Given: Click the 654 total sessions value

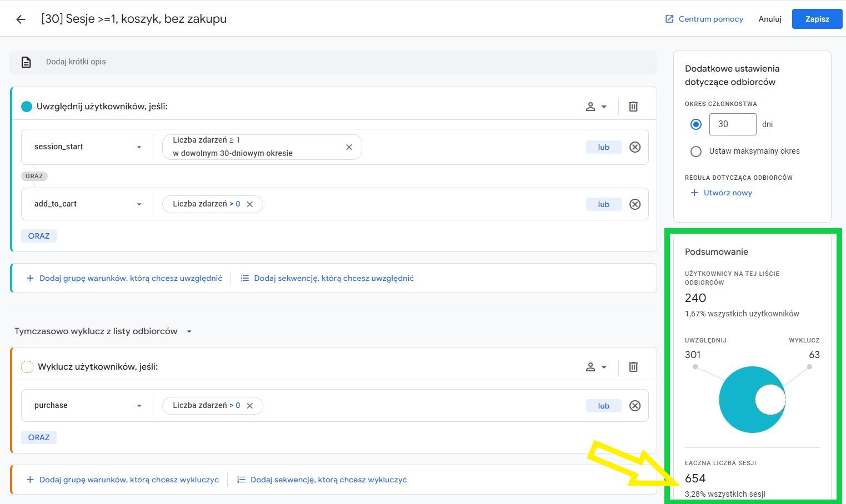Looking at the screenshot, I should point(695,478).
